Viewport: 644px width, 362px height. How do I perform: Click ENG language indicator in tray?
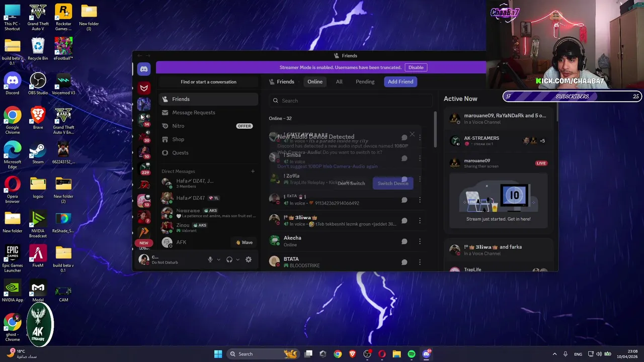578,354
